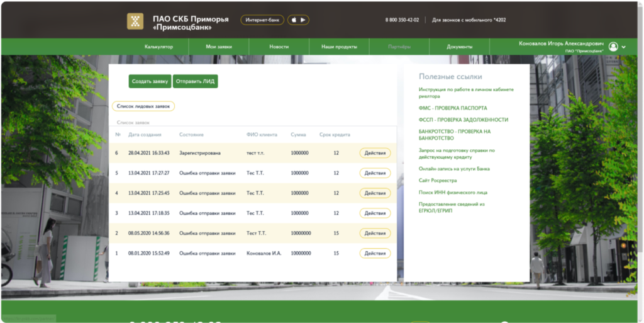This screenshot has height=323, width=644.
Task: Follow the Сайт Росреестра link
Action: 438,181
